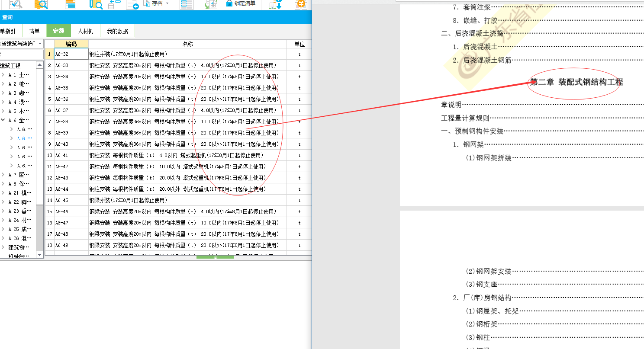Switch to the 定额 tab
This screenshot has width=644, height=349.
pyautogui.click(x=59, y=31)
